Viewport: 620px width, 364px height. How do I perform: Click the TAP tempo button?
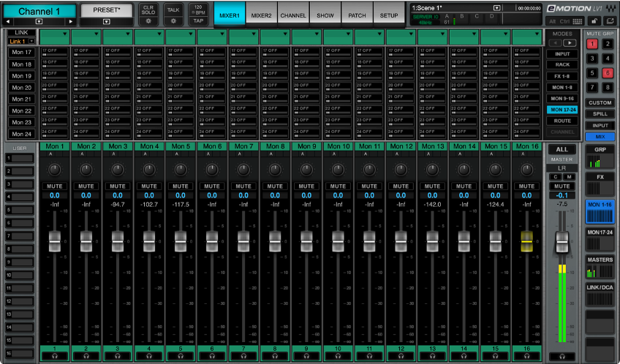(198, 21)
